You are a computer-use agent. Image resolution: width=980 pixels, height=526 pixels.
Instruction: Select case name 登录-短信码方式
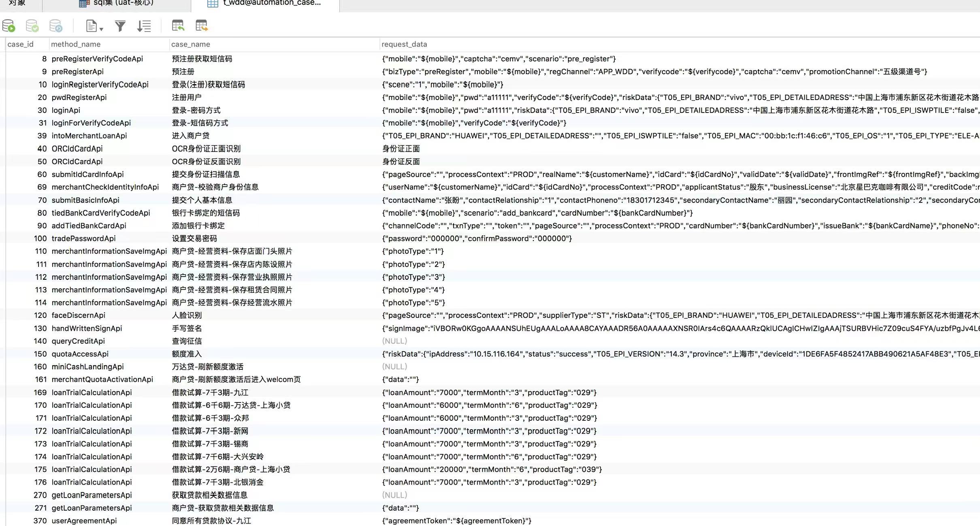[x=200, y=123]
